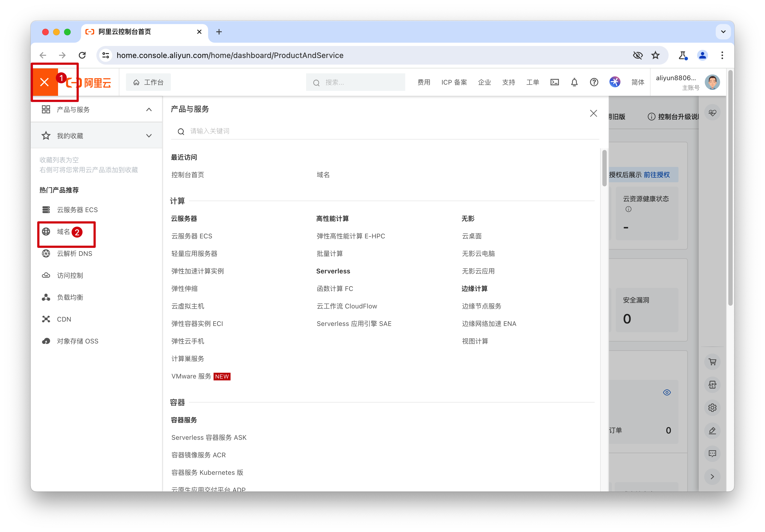Click the 前往授权 link
Image resolution: width=765 pixels, height=532 pixels.
(x=656, y=175)
